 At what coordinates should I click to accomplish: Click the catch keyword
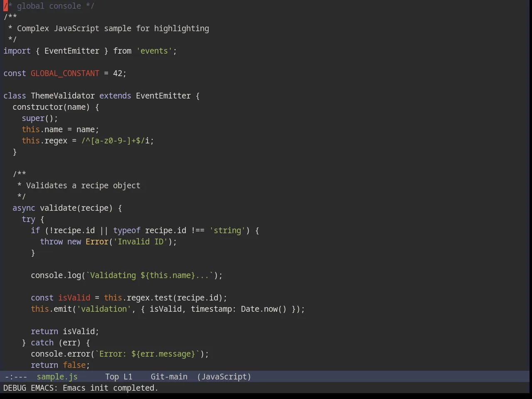click(x=42, y=342)
